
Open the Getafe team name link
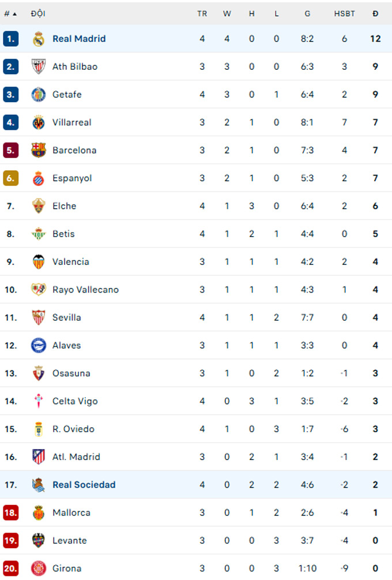pyautogui.click(x=67, y=95)
